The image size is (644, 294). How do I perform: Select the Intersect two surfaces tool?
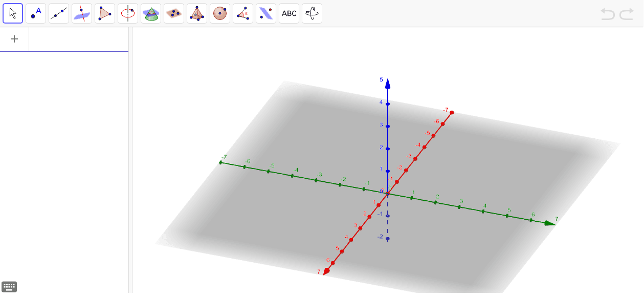(x=151, y=13)
